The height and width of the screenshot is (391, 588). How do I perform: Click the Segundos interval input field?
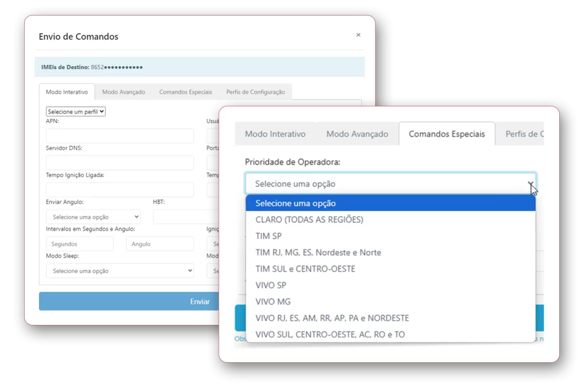coord(80,244)
